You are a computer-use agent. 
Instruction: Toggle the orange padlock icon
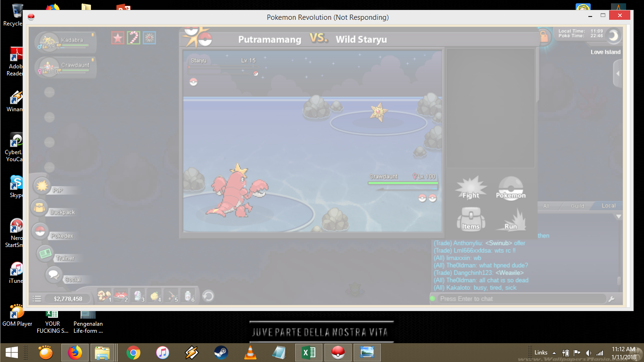tap(544, 37)
